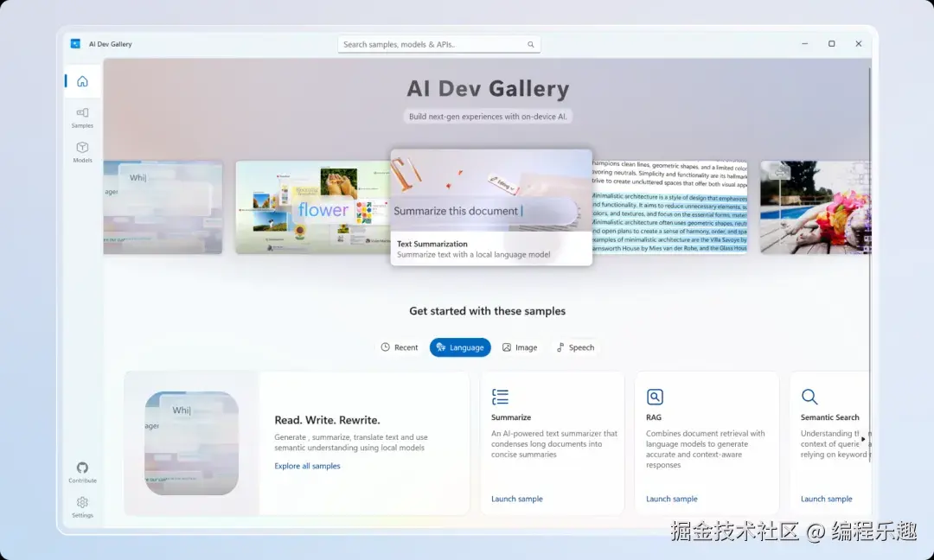Select the Recent filter tab
The image size is (934, 560).
(399, 347)
